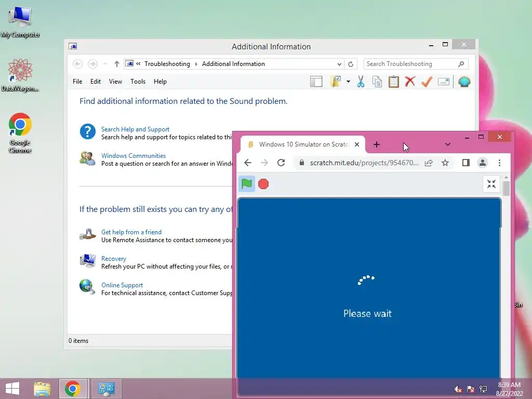
Task: Open the Help menu in Additional Information window
Action: click(x=160, y=82)
